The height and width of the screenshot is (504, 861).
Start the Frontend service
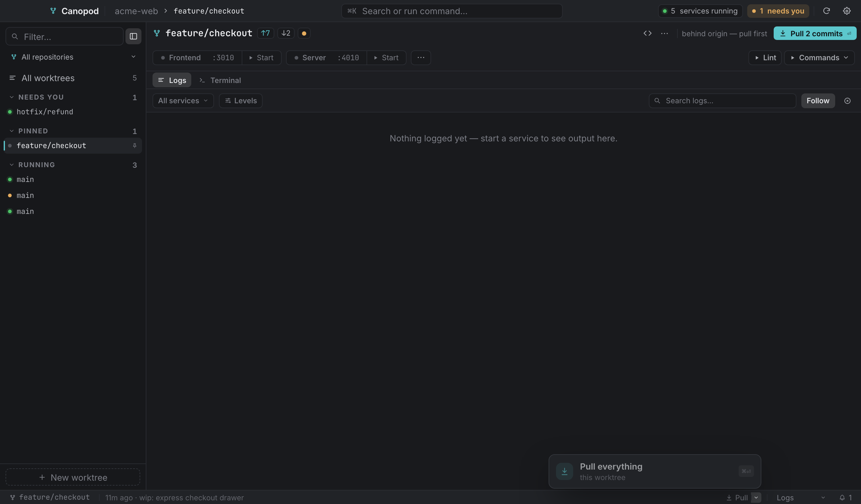pyautogui.click(x=261, y=58)
